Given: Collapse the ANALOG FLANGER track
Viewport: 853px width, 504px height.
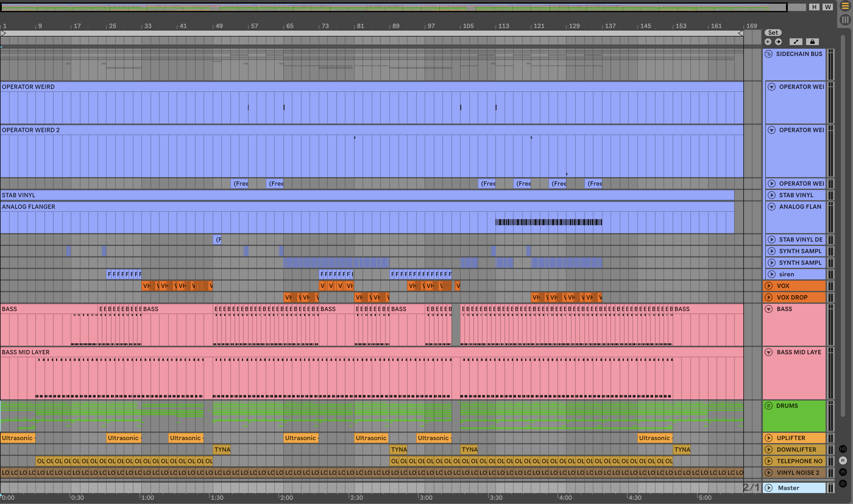Looking at the screenshot, I should tap(772, 206).
